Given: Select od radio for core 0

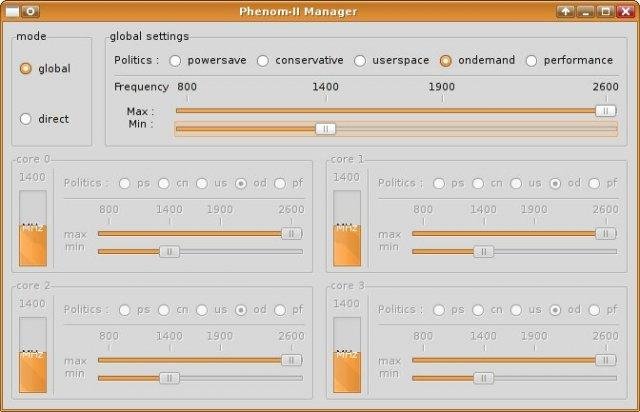Looking at the screenshot, I should point(241,183).
